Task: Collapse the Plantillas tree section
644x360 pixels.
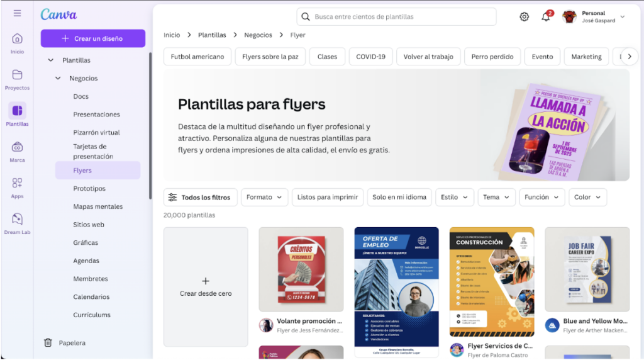Action: click(x=50, y=60)
